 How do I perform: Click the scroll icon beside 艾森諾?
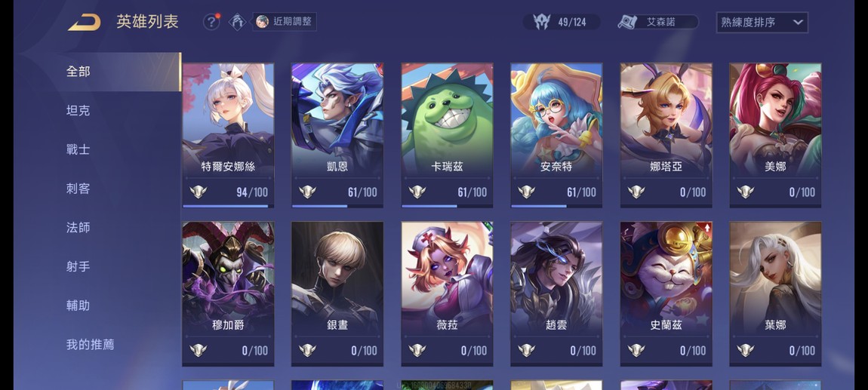[627, 22]
